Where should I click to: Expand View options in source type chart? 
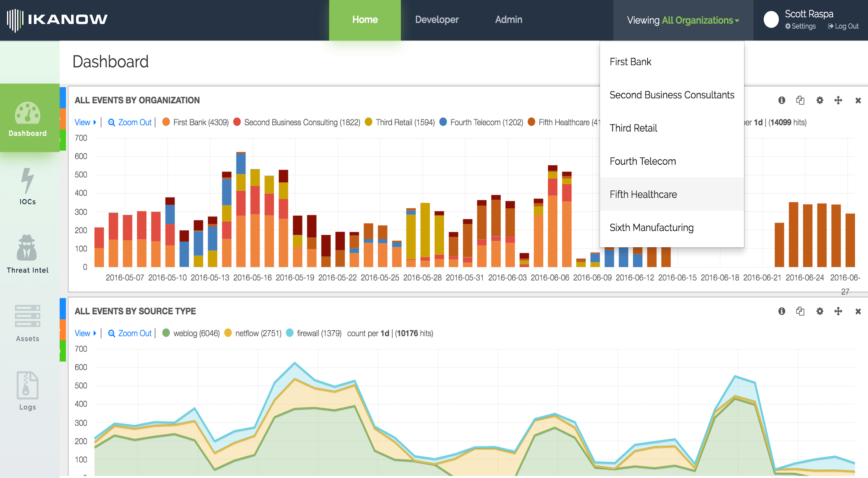[x=85, y=333]
